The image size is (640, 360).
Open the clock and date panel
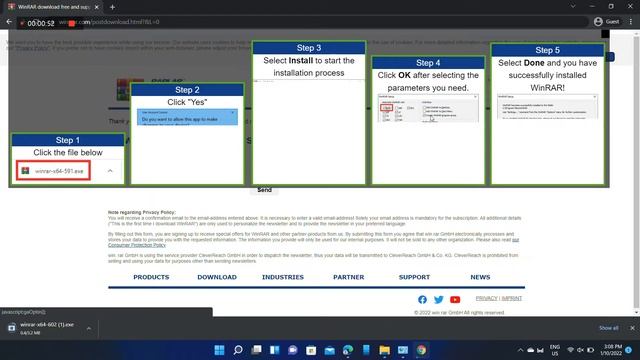click(x=611, y=350)
